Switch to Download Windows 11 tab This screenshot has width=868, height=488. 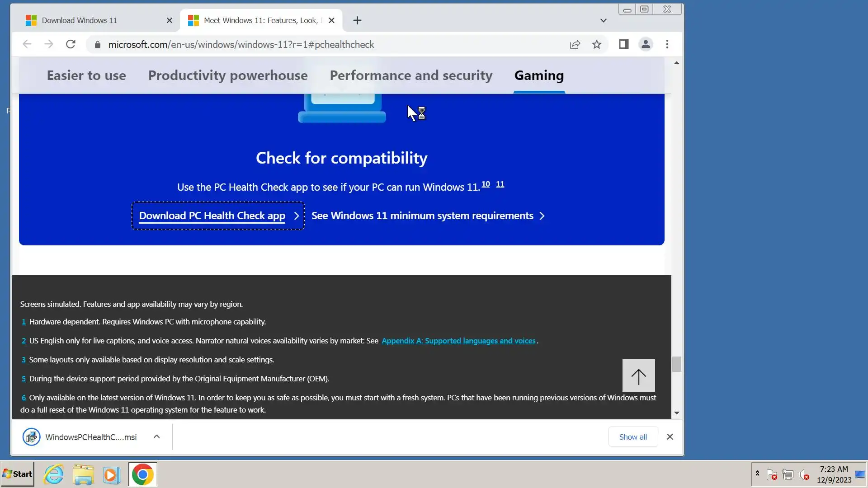click(x=80, y=20)
